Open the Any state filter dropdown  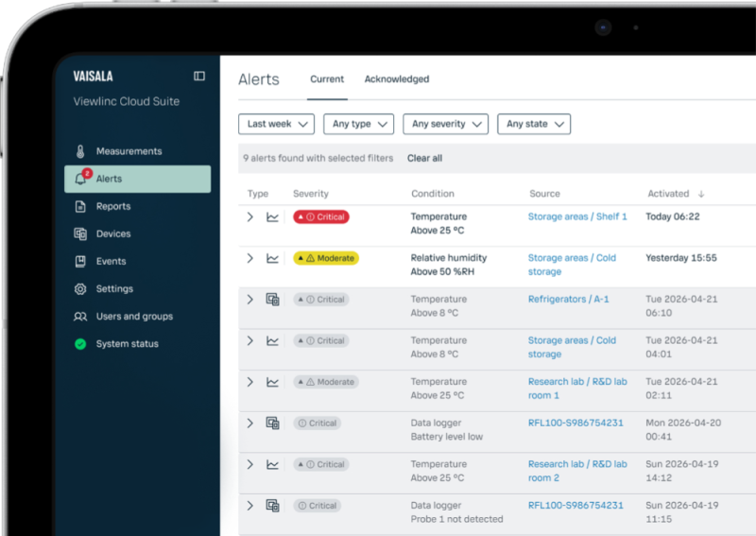534,124
